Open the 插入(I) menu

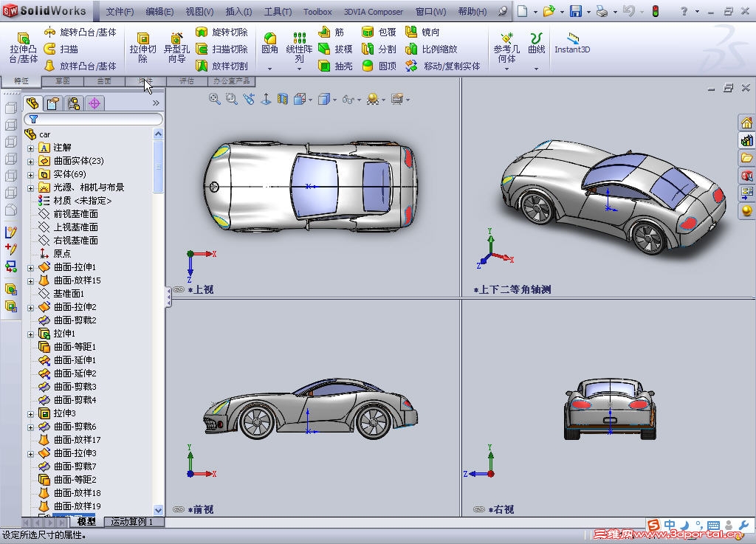[238, 12]
